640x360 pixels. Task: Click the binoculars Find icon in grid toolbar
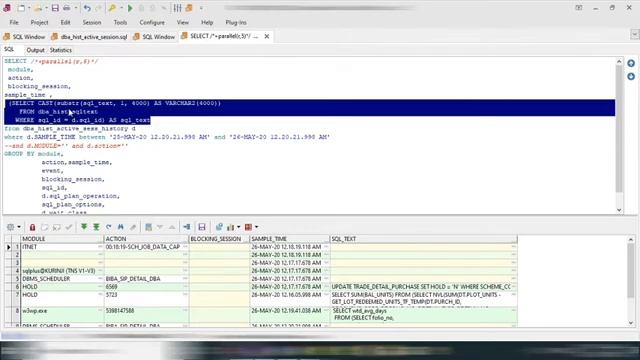121,227
